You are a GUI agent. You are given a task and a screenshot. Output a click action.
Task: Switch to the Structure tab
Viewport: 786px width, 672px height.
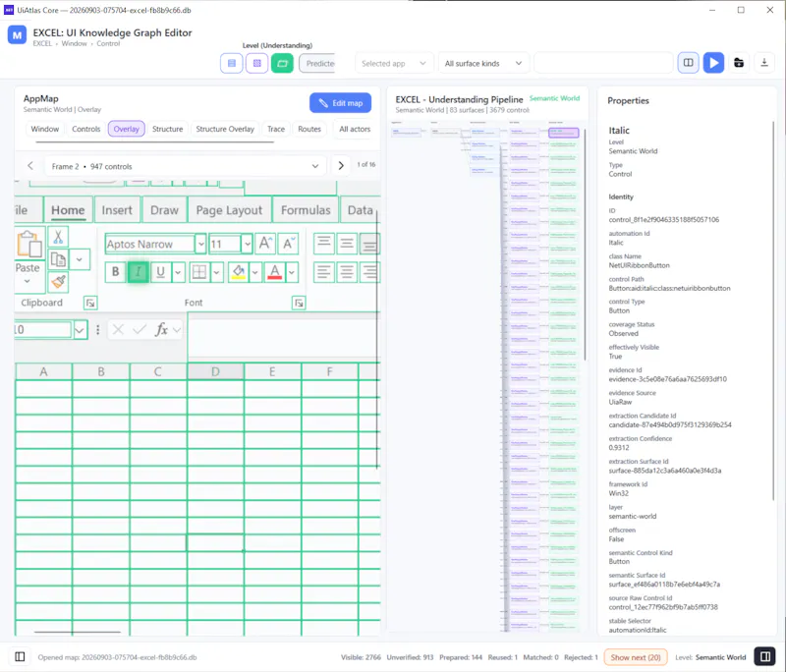[167, 129]
